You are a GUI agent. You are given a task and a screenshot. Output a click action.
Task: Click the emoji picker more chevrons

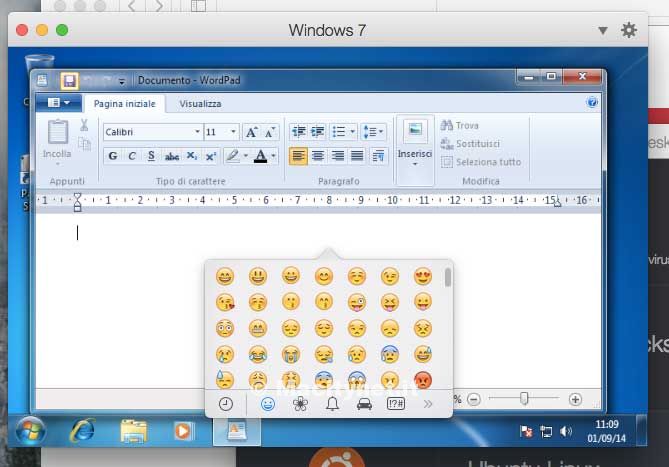428,404
